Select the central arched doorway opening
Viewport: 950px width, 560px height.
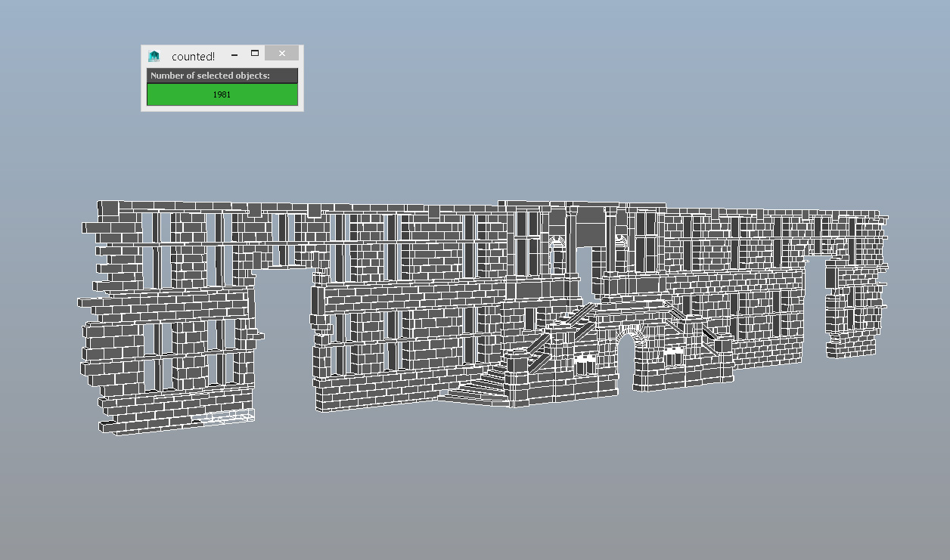(x=626, y=363)
